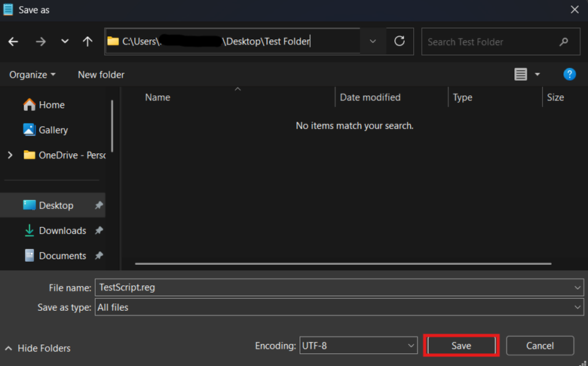
Task: Create a New folder
Action: [x=101, y=75]
